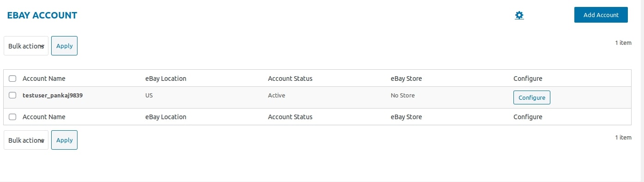Click the Configure column header at top

tap(528, 79)
